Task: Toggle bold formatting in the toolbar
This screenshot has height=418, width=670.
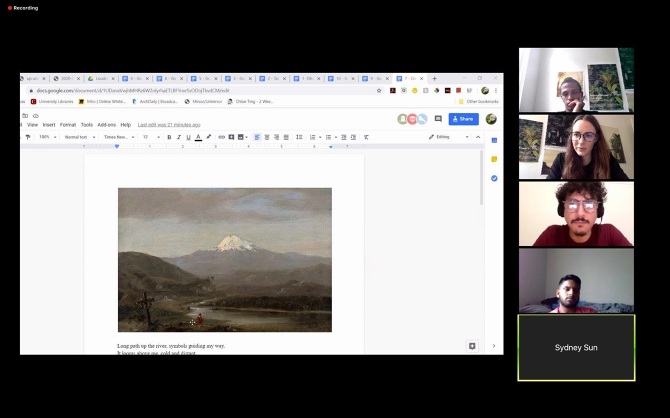Action: tap(169, 137)
